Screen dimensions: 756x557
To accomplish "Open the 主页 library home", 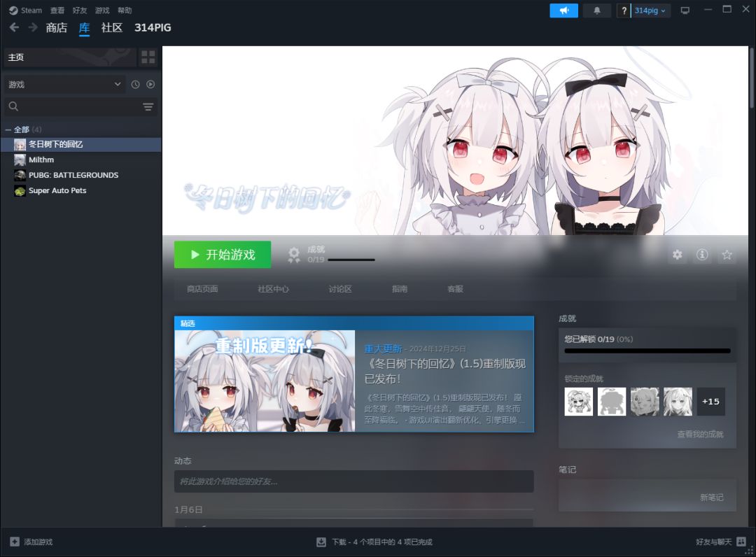I will point(70,57).
